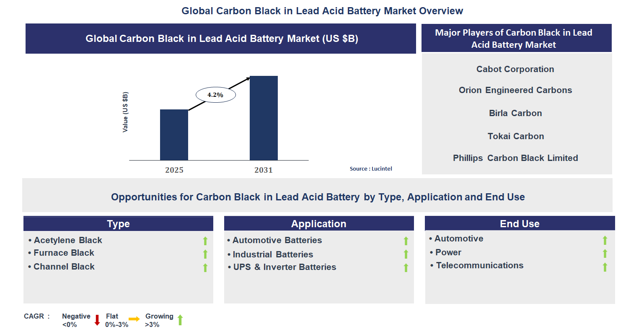Select the green arrow next to Furnace Black
Viewport: 644px width, 332px height.
[x=205, y=254]
